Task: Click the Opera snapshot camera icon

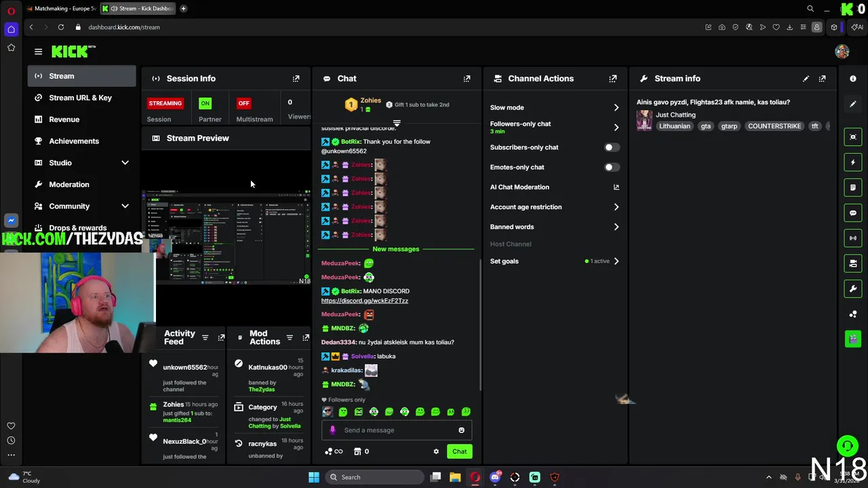Action: point(722,27)
